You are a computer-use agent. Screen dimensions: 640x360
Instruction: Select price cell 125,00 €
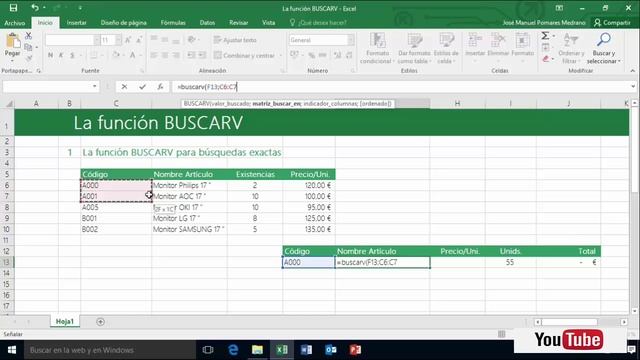click(x=309, y=218)
